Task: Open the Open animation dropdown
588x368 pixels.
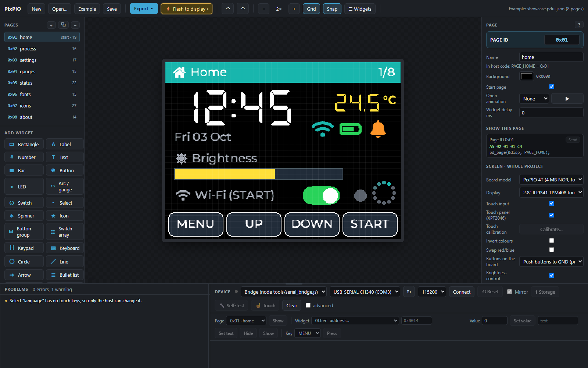Action: 534,99
